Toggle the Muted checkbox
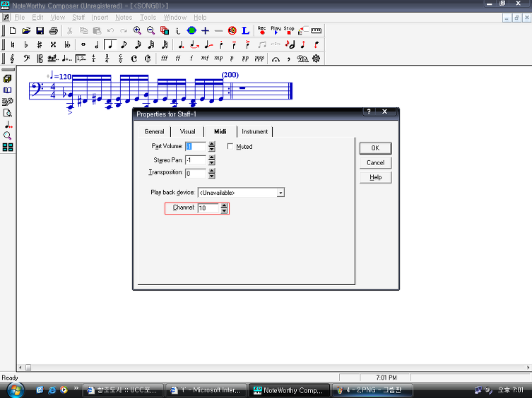This screenshot has height=398, width=532. pyautogui.click(x=230, y=147)
